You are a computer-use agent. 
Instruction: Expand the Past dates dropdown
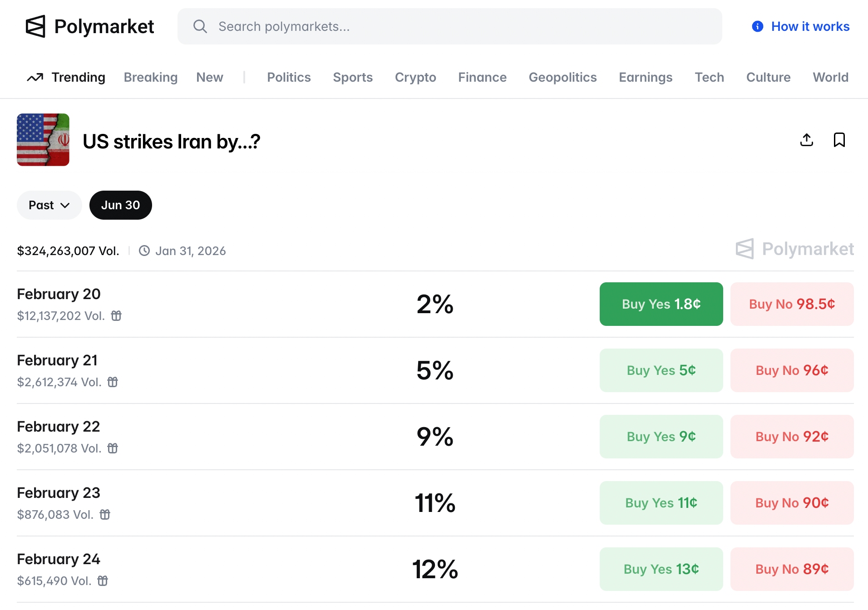click(x=49, y=205)
